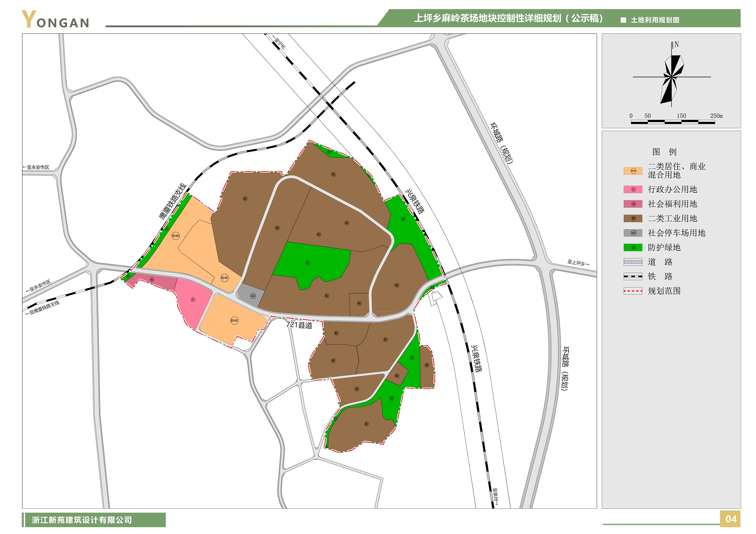The image size is (756, 534).
Task: Click the pink A1 legend swatch
Action: point(633,189)
